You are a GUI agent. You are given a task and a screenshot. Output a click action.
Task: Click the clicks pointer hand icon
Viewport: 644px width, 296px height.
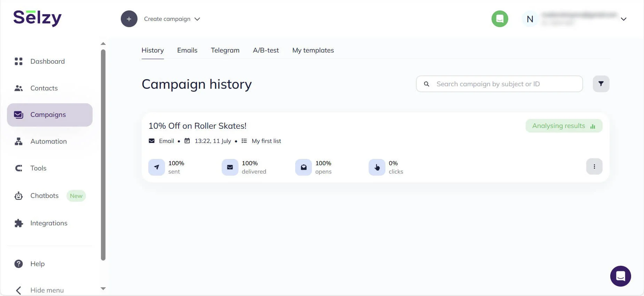(377, 167)
